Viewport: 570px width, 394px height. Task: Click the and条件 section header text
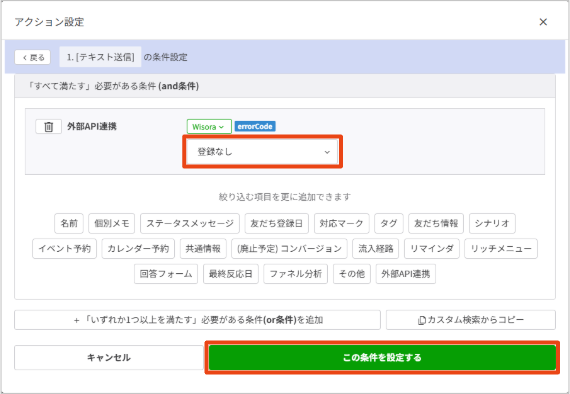(x=113, y=86)
